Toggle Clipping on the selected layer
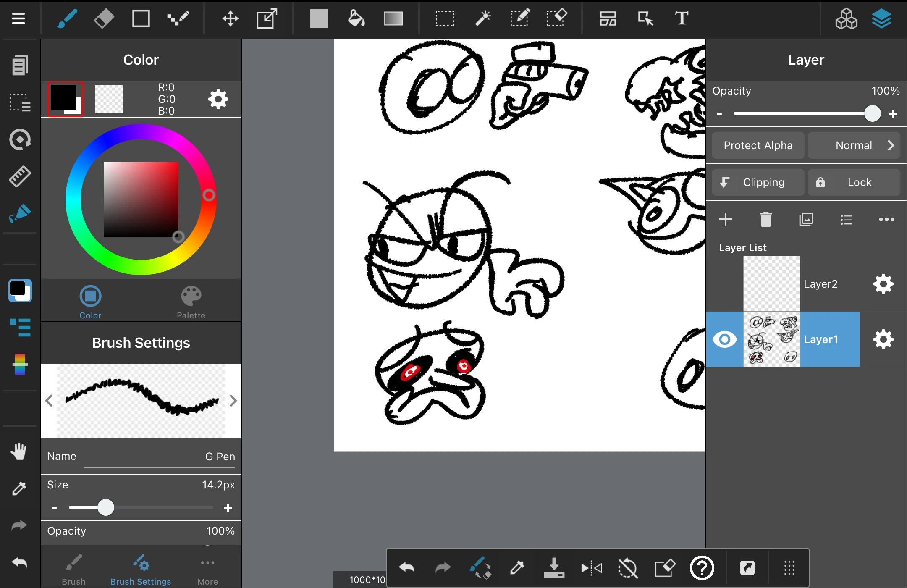 coord(758,182)
